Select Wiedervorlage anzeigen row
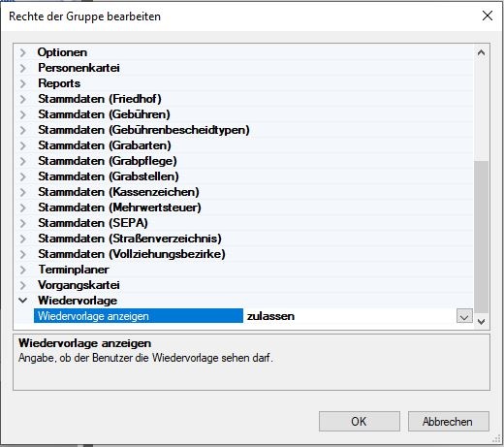504x447 pixels. (x=139, y=316)
